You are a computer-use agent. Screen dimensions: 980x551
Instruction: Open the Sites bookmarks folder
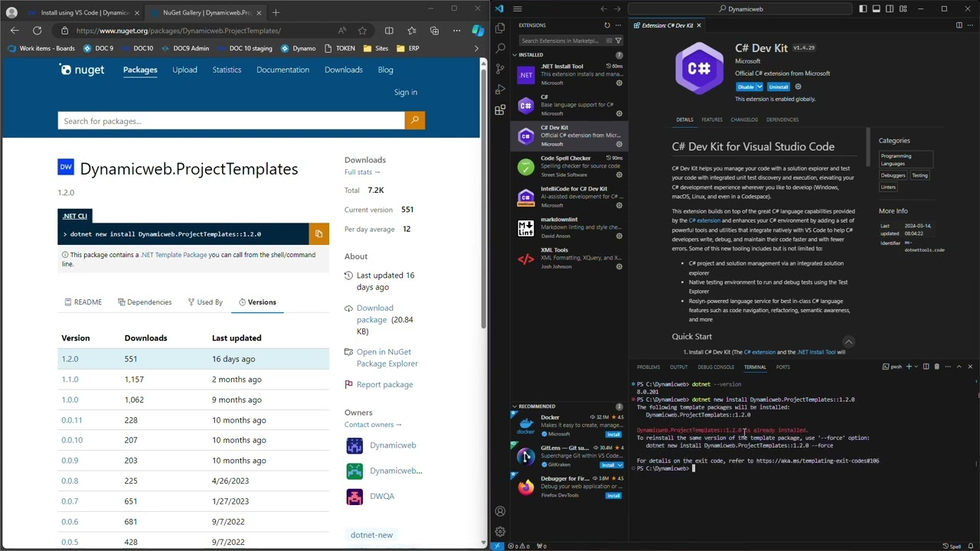coord(376,48)
